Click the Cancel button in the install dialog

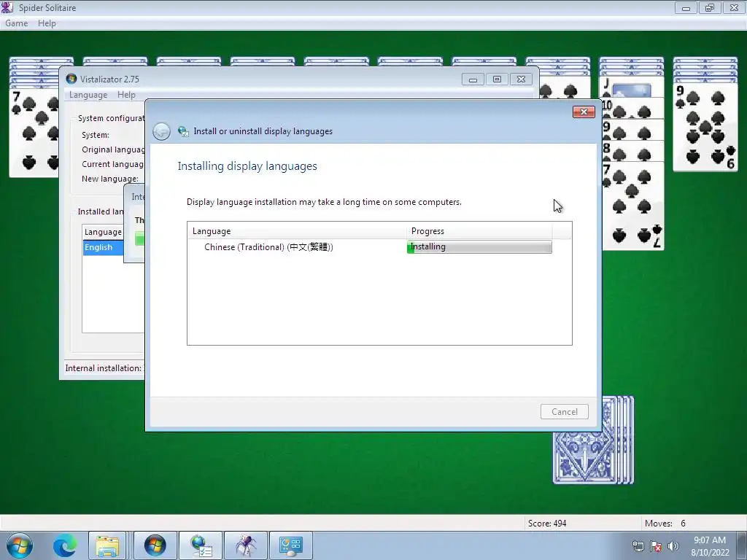point(564,411)
